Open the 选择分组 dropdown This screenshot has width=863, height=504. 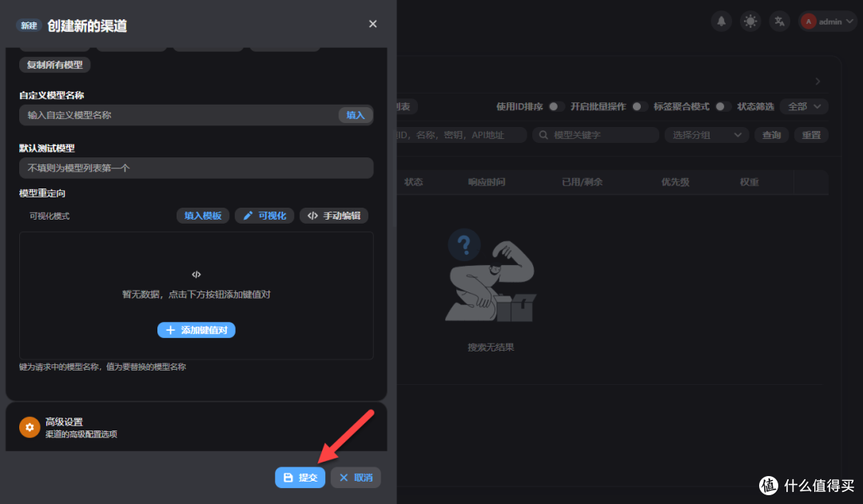point(706,135)
